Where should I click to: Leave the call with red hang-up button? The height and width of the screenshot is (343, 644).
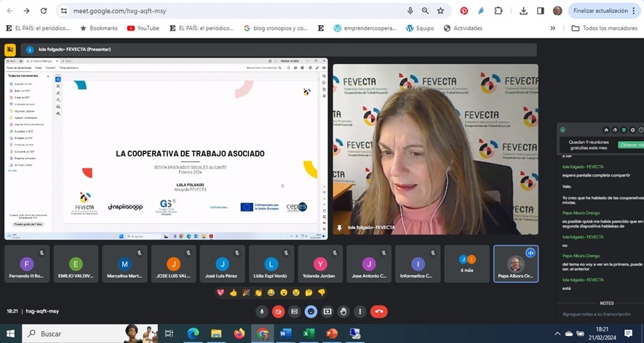379,312
